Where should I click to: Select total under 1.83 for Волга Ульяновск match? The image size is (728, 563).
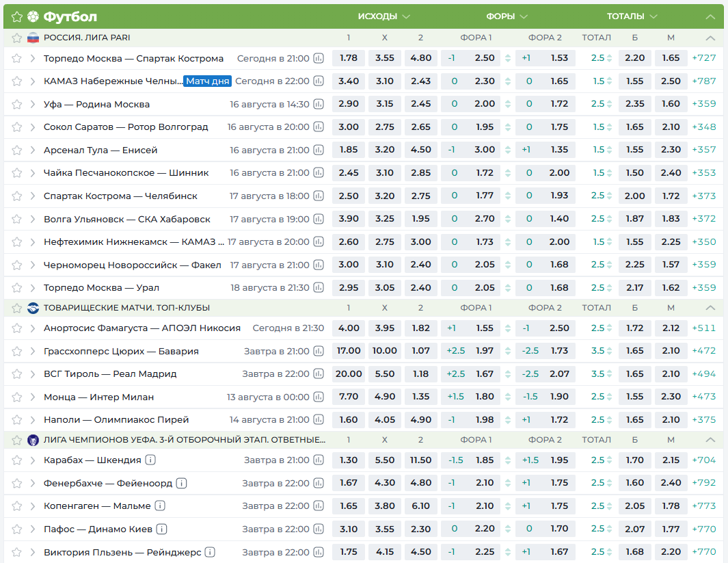pos(671,218)
